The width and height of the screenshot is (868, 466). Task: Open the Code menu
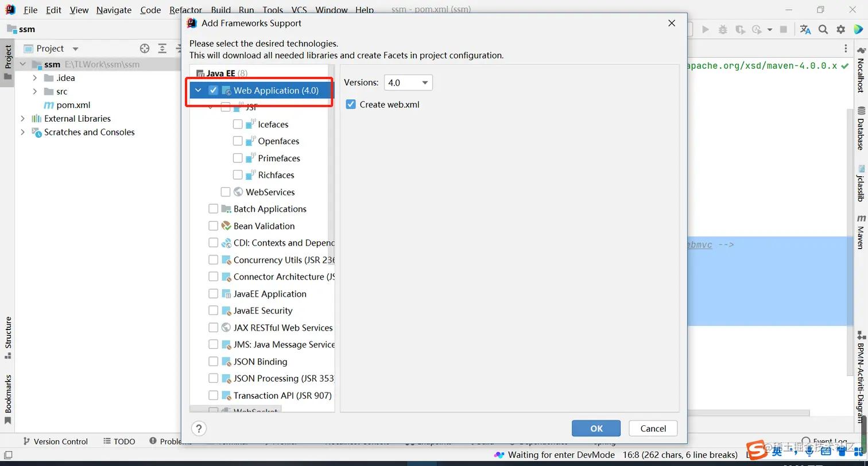point(150,10)
